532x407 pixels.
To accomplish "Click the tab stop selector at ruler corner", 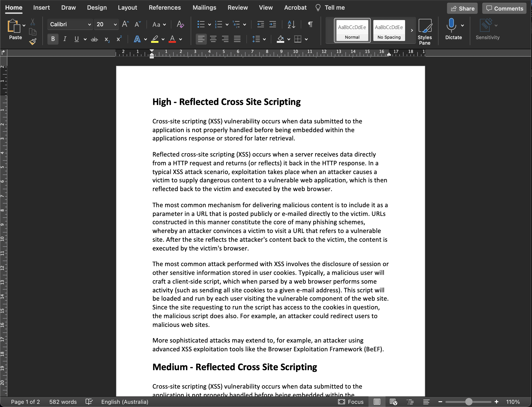I will point(3,52).
